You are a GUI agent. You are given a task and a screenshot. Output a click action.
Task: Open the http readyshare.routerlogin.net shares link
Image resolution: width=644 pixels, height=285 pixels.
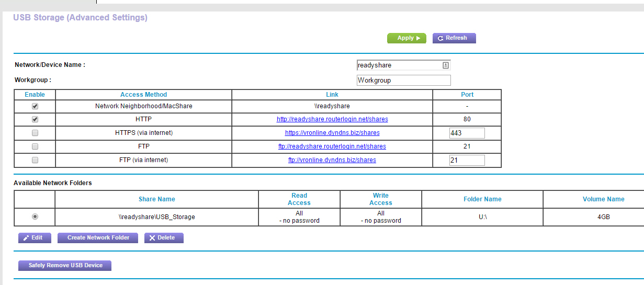click(332, 119)
